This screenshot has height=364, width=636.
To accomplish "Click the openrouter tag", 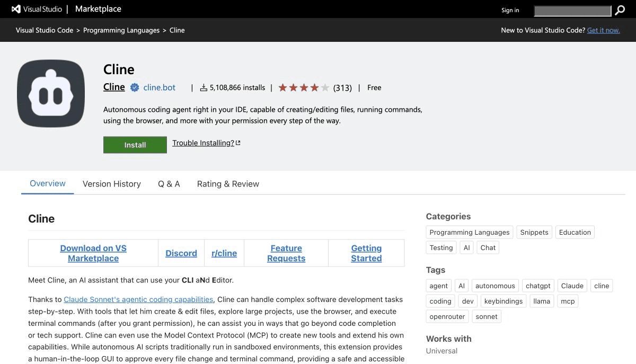I will click(x=447, y=316).
